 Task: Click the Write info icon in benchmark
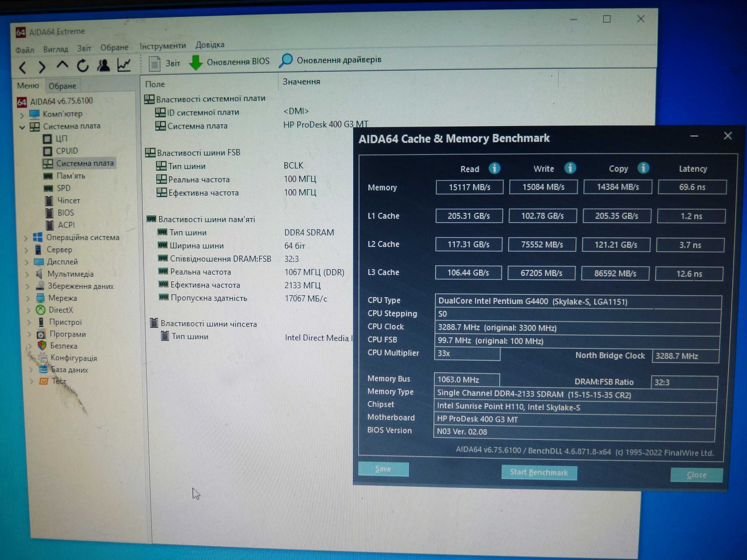[570, 168]
